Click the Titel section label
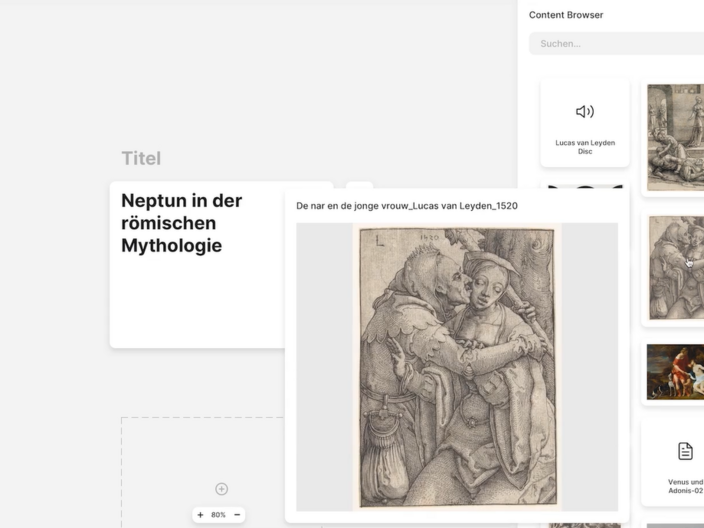The image size is (704, 528). pyautogui.click(x=141, y=158)
